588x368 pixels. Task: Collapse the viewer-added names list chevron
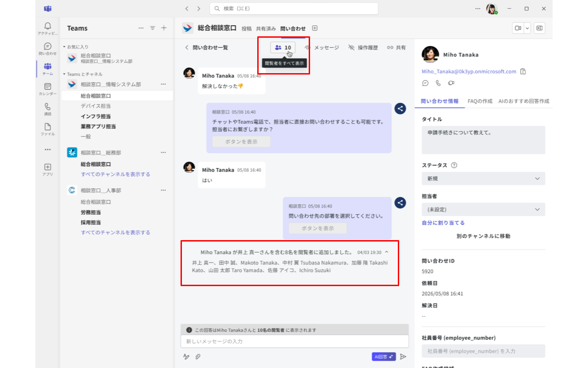[x=386, y=252]
